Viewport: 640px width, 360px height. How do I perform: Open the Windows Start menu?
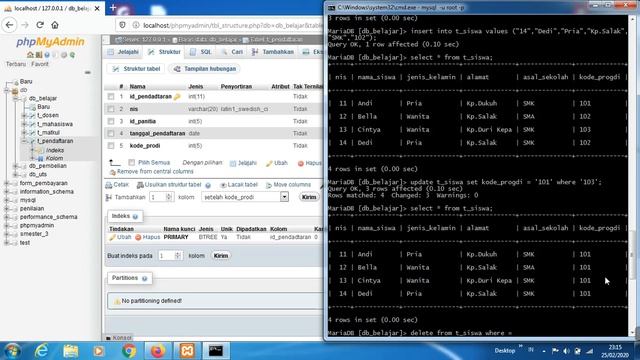12,351
